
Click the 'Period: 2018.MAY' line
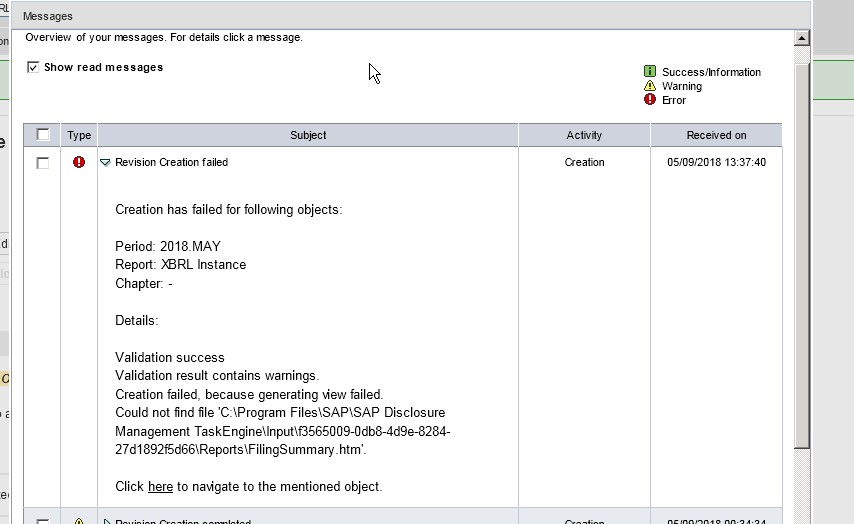click(168, 246)
